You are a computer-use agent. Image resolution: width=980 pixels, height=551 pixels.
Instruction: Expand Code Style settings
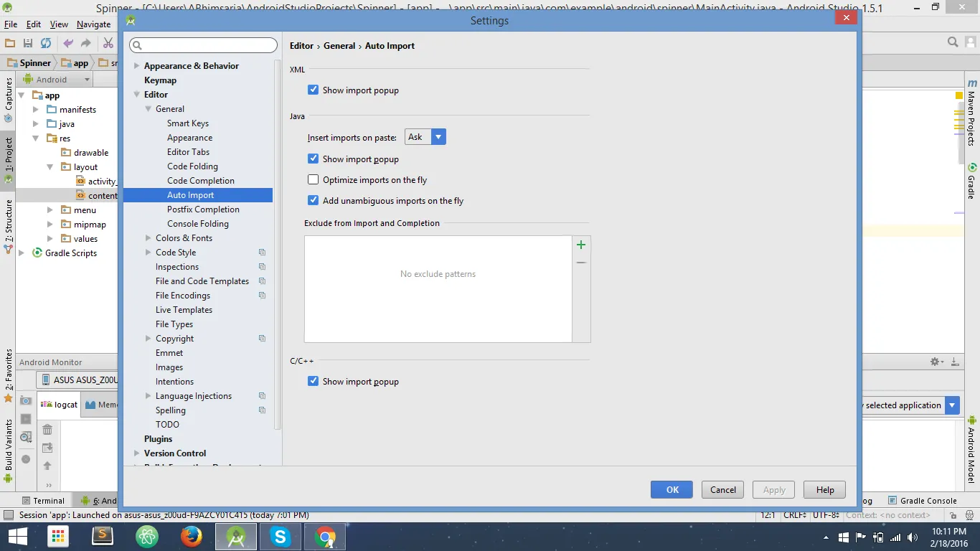click(149, 253)
